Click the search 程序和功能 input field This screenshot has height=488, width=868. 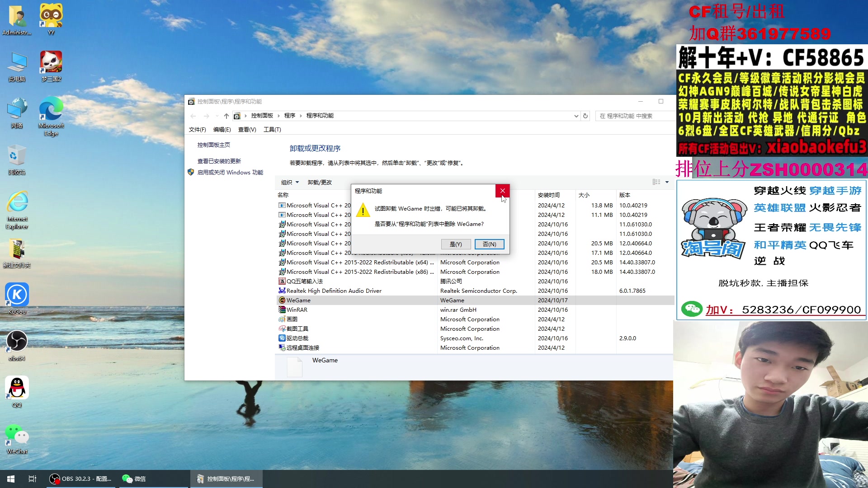tap(635, 116)
